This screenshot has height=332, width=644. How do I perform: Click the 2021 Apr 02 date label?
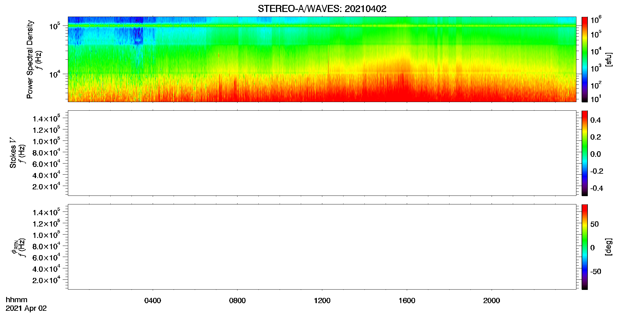26,308
